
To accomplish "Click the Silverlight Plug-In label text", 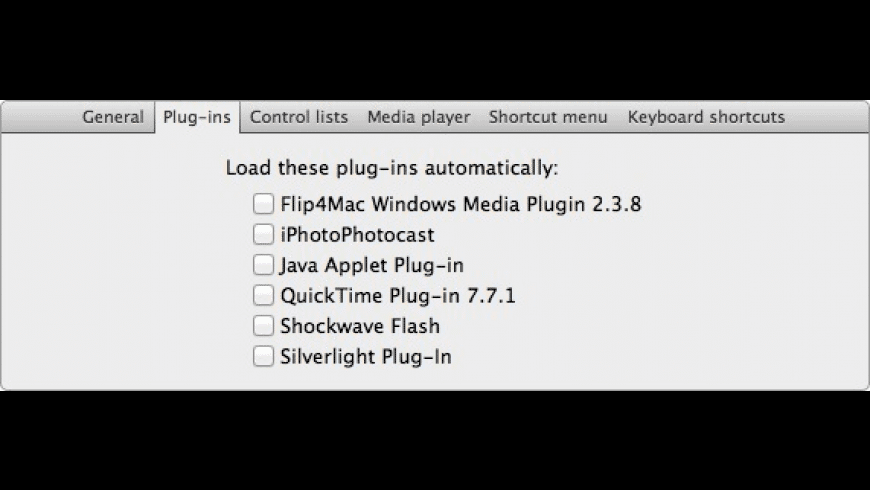I will click(x=366, y=356).
